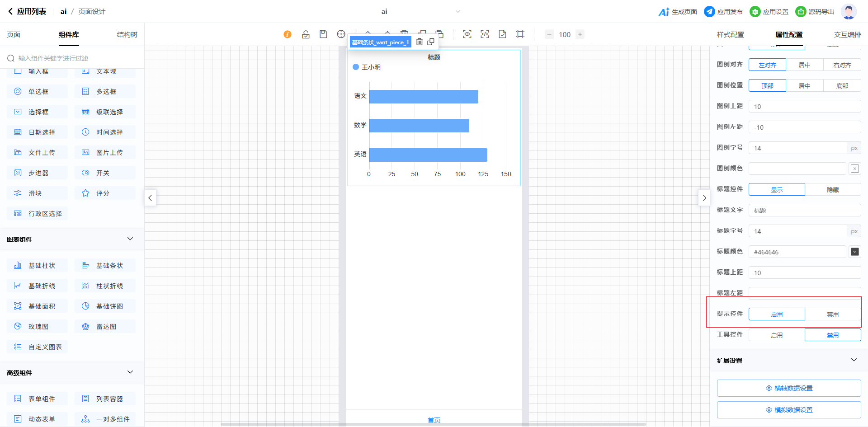Switch to the 结构树 tab
This screenshot has height=427, width=868.
tap(127, 35)
